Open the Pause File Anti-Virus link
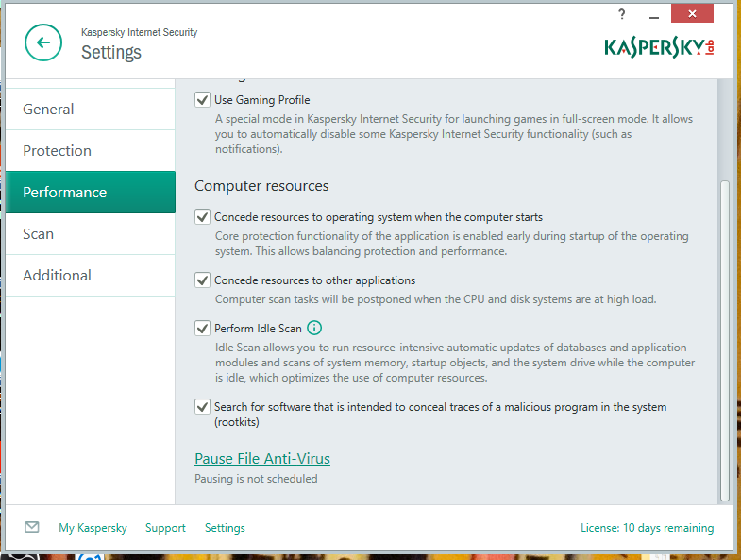 [x=262, y=459]
